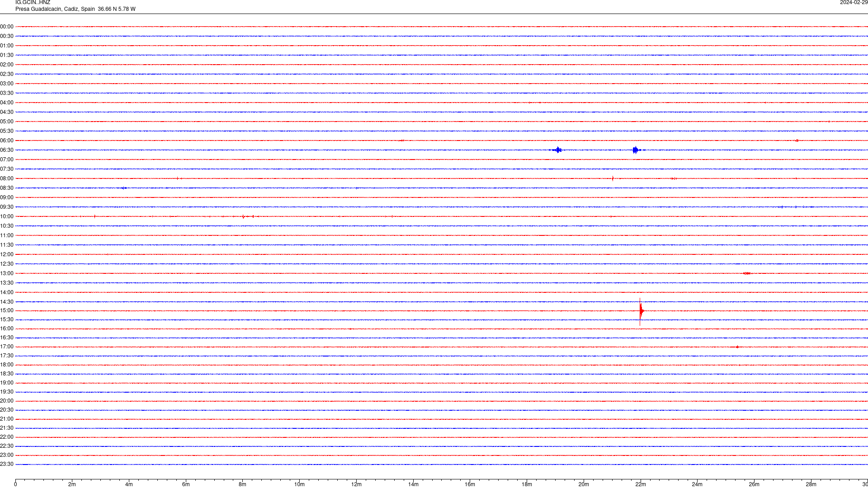Click the 10m tick label on the time axis

point(299,484)
